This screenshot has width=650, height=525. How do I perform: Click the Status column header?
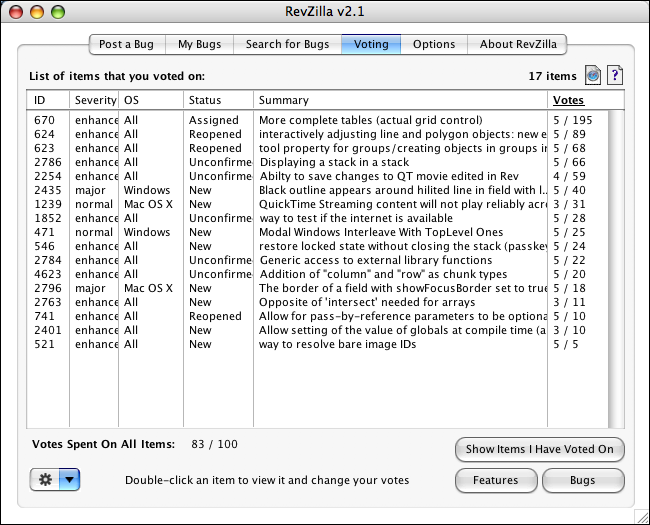[218, 100]
